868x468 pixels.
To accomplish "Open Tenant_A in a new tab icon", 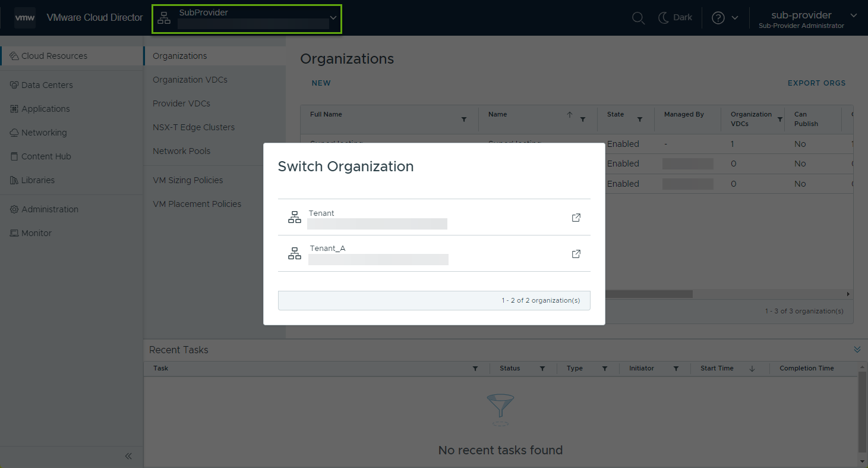I will pyautogui.click(x=576, y=254).
